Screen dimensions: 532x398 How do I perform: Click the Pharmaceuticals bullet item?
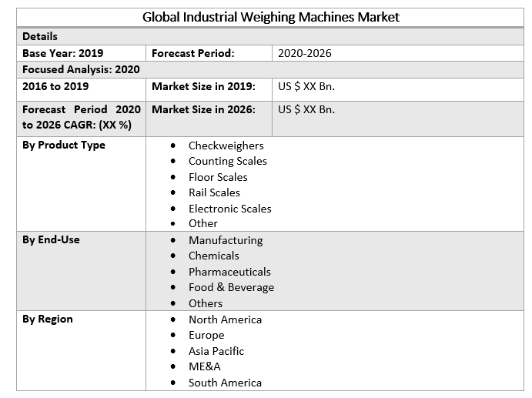click(229, 272)
